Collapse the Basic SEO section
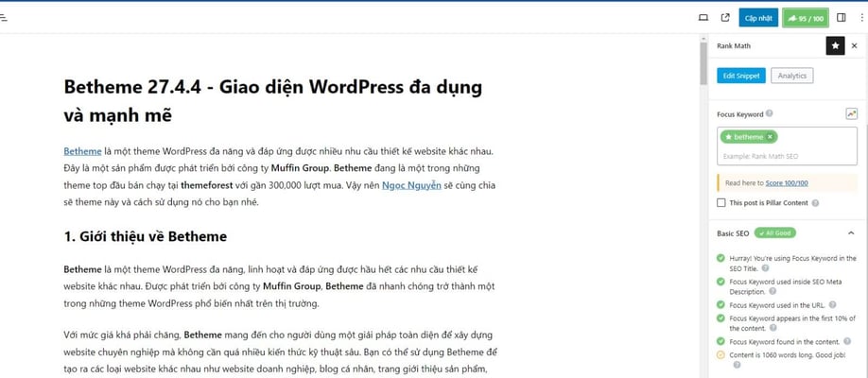Viewport: 868px width, 378px height. click(x=851, y=233)
